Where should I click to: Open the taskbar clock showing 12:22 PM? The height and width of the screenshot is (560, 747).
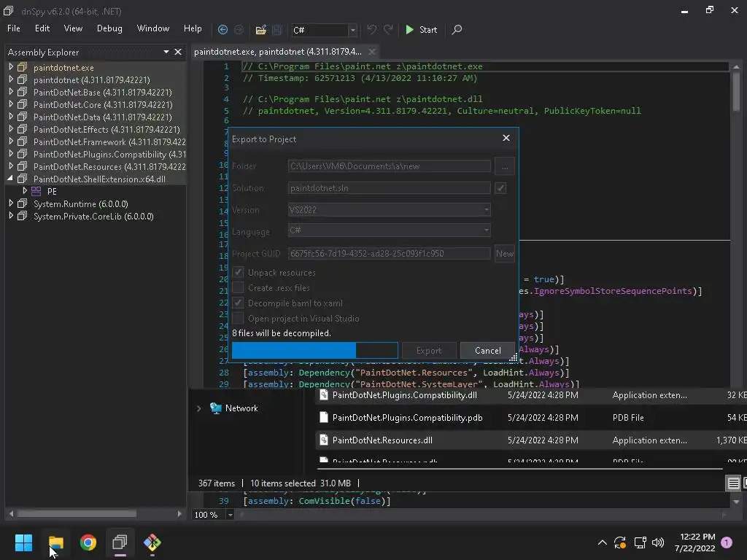tap(695, 542)
